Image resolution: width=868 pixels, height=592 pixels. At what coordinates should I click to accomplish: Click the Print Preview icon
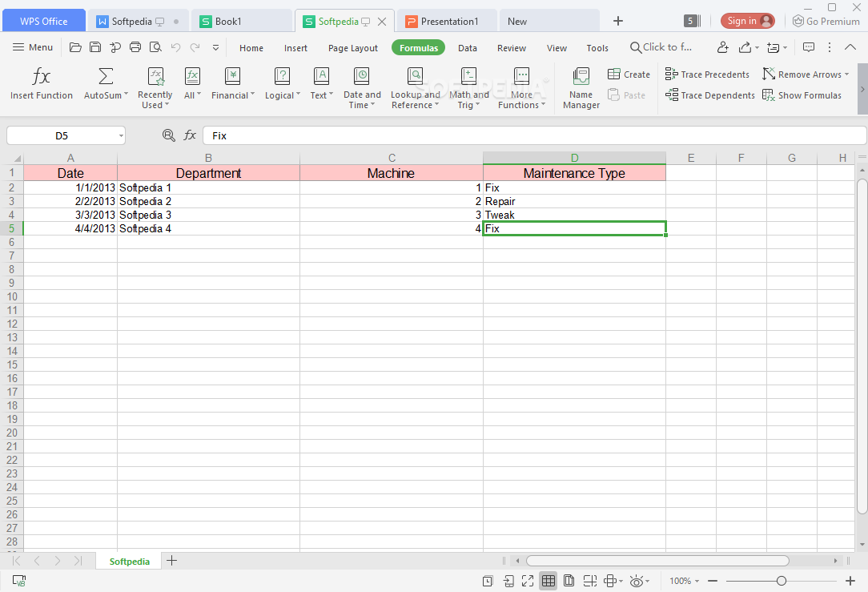pos(155,47)
